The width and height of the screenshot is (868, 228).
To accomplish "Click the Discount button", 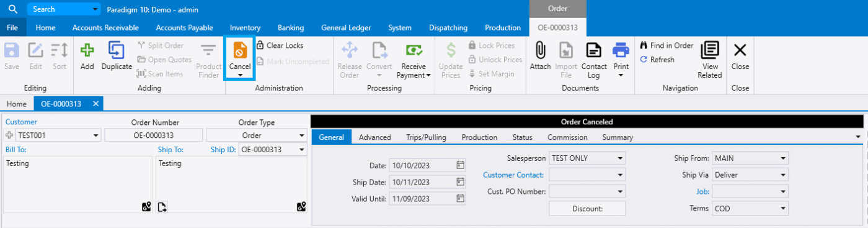I will point(587,209).
